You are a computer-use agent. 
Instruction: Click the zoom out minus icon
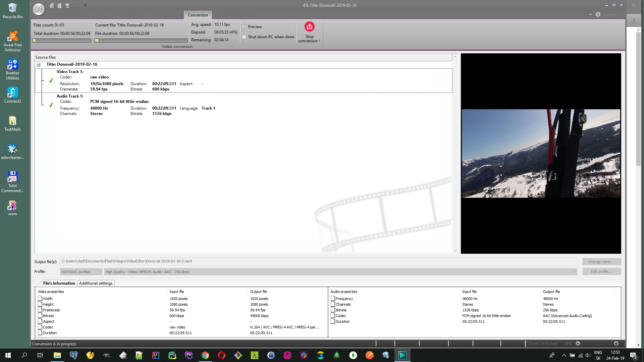tap(578, 344)
